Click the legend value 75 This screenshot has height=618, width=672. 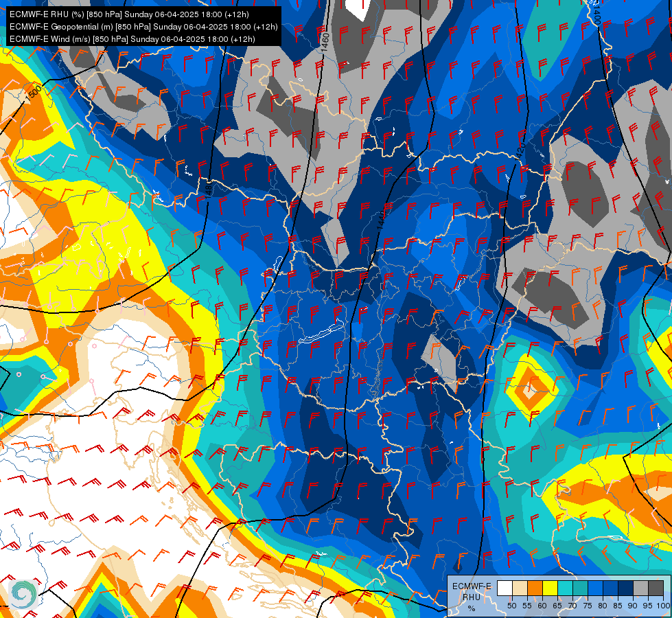pyautogui.click(x=587, y=606)
